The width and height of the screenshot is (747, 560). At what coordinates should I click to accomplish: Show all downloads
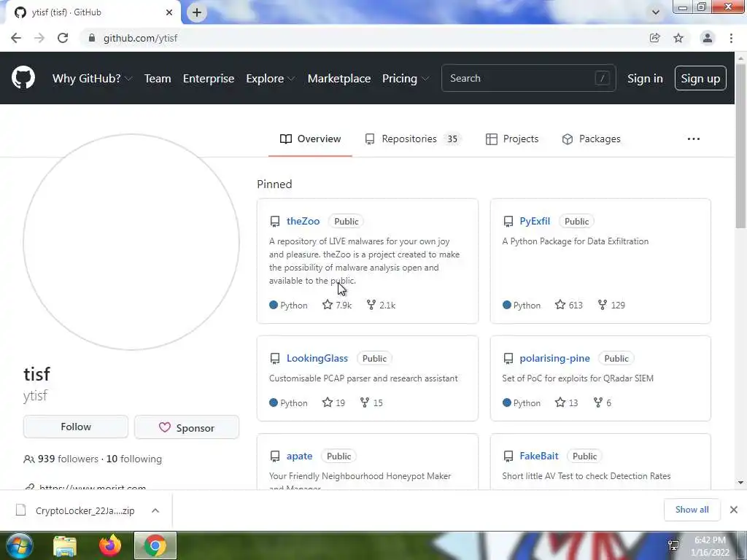tap(692, 510)
